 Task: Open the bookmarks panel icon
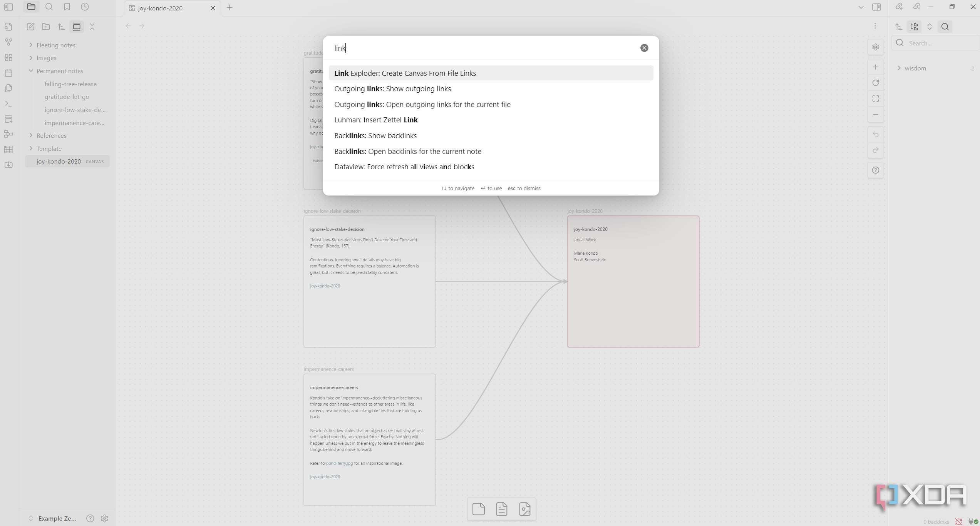tap(67, 7)
